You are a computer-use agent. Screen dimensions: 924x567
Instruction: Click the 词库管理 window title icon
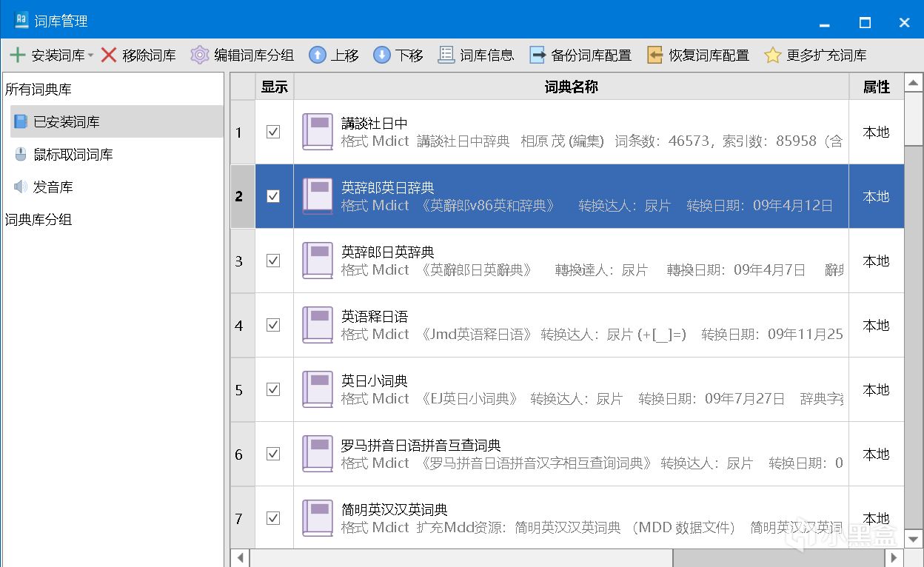click(x=21, y=21)
